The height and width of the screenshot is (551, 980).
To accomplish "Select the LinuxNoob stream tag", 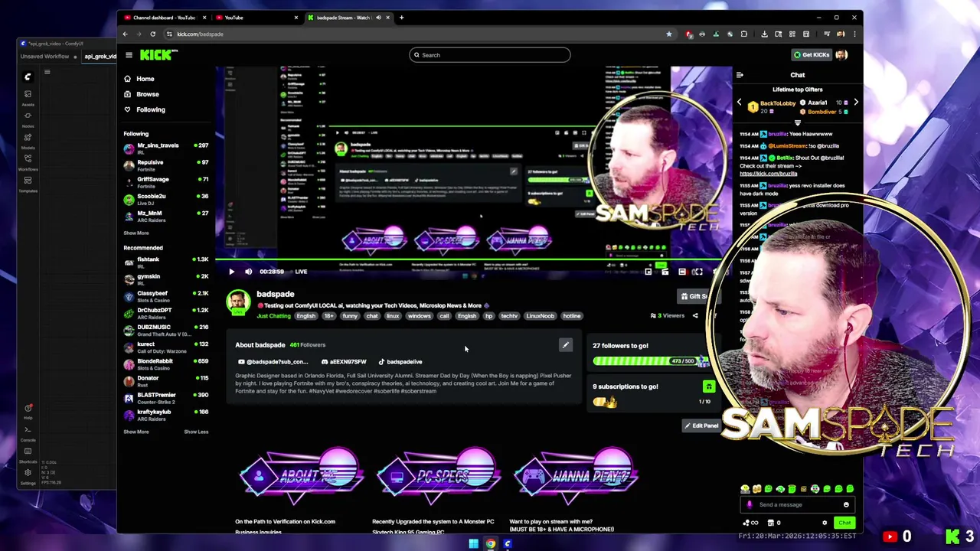I will (x=540, y=316).
